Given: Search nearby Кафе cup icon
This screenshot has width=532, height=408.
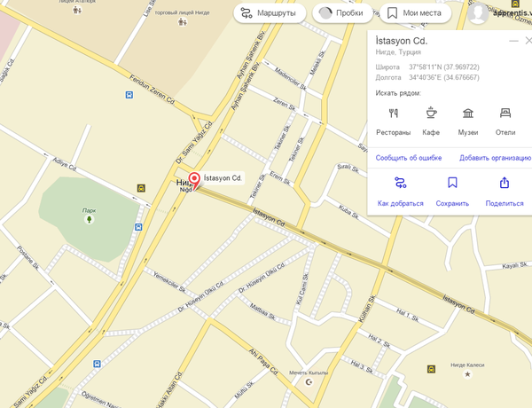Looking at the screenshot, I should (431, 113).
